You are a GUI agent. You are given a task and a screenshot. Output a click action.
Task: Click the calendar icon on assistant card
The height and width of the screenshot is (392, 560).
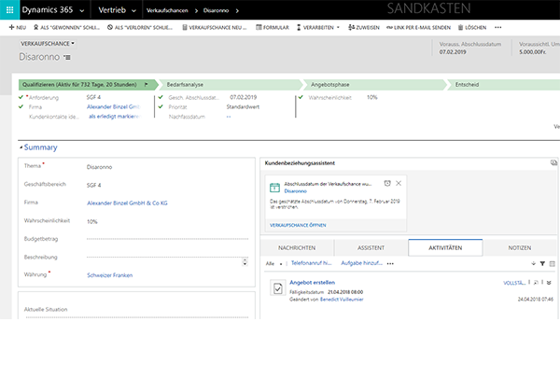[274, 187]
